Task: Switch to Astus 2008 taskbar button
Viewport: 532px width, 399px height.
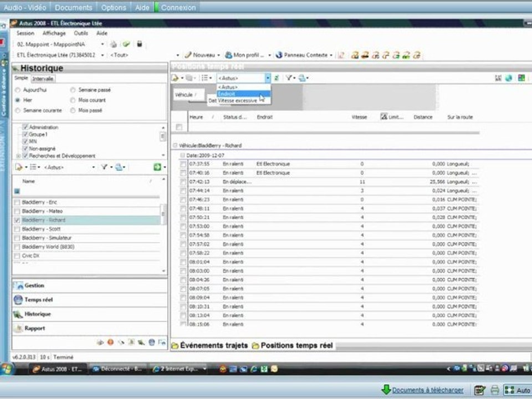Action: 57,369
